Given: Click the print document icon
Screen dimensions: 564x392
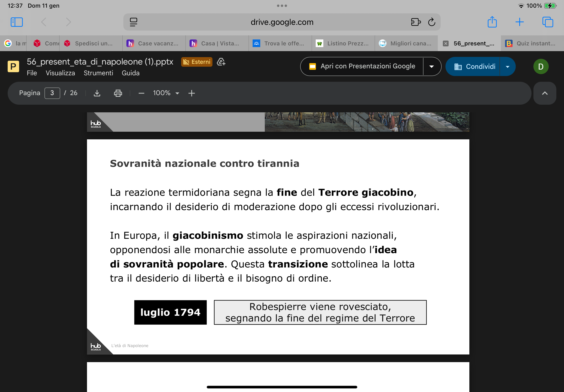Looking at the screenshot, I should [118, 93].
